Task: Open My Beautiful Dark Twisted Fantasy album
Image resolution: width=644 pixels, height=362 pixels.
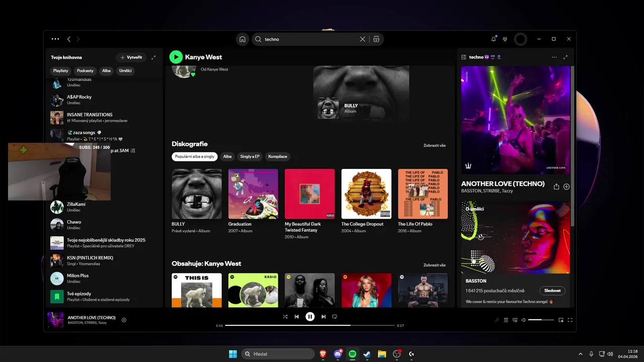Action: pos(309,194)
